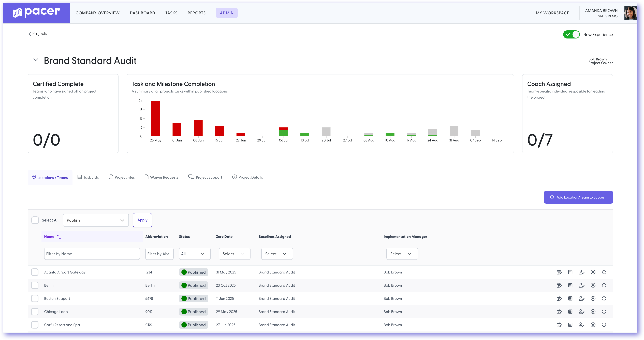Open task list icon for Atlanta Airport Gateway
Image resolution: width=644 pixels, height=340 pixels.
[570, 272]
